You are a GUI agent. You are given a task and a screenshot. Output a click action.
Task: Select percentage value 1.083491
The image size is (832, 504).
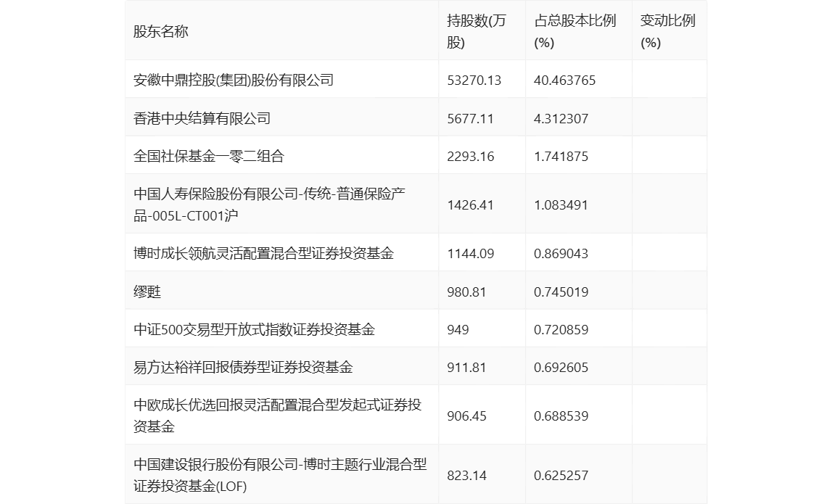click(x=561, y=205)
